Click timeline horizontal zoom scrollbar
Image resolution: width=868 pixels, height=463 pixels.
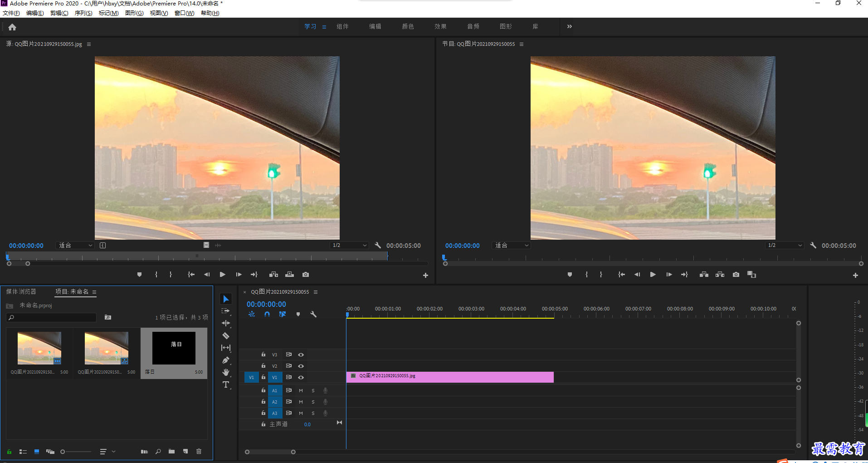270,452
